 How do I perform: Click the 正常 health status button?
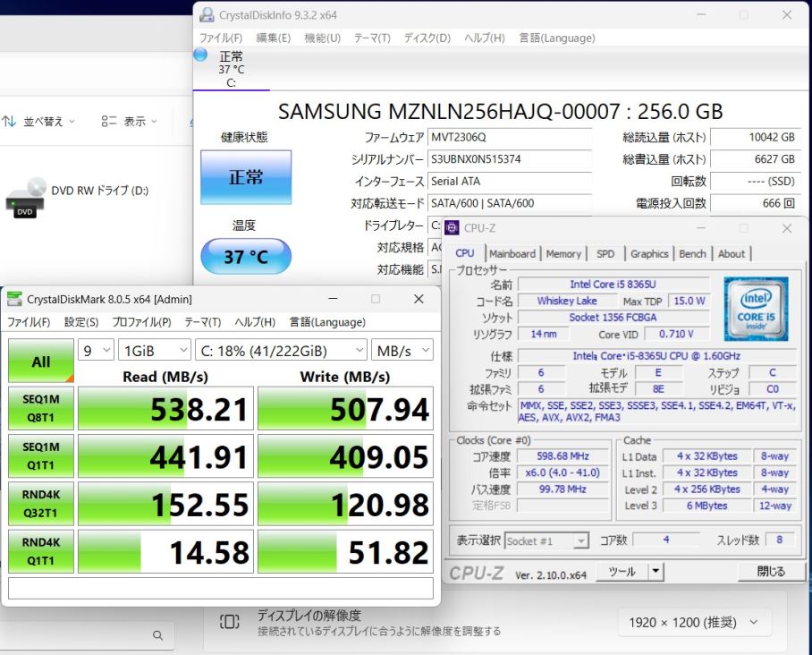[246, 177]
